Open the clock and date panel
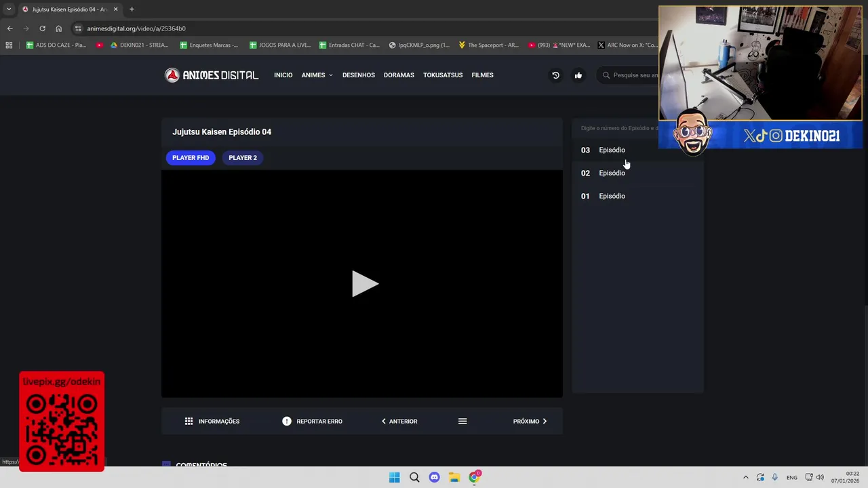Image resolution: width=868 pixels, height=488 pixels. [846, 477]
